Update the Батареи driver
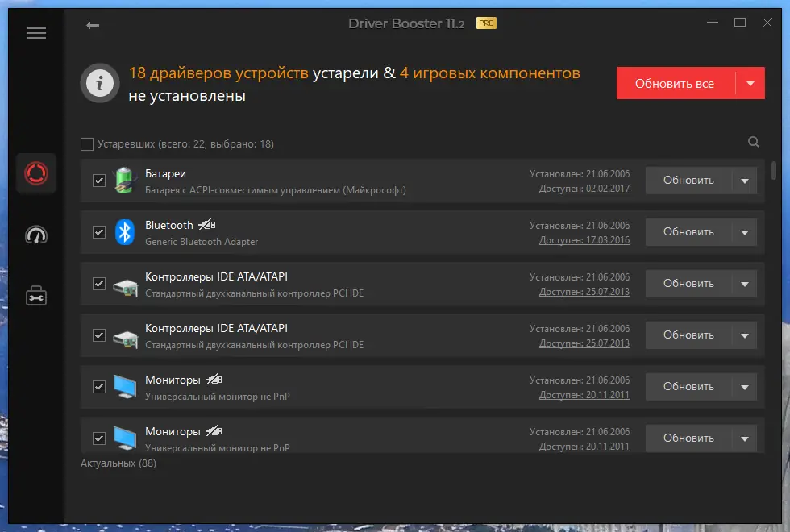The width and height of the screenshot is (790, 532). pyautogui.click(x=688, y=181)
